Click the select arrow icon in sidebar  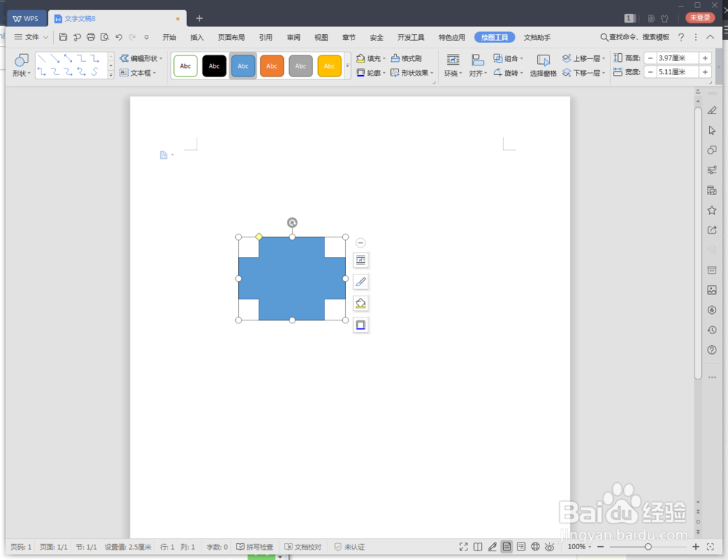[712, 130]
